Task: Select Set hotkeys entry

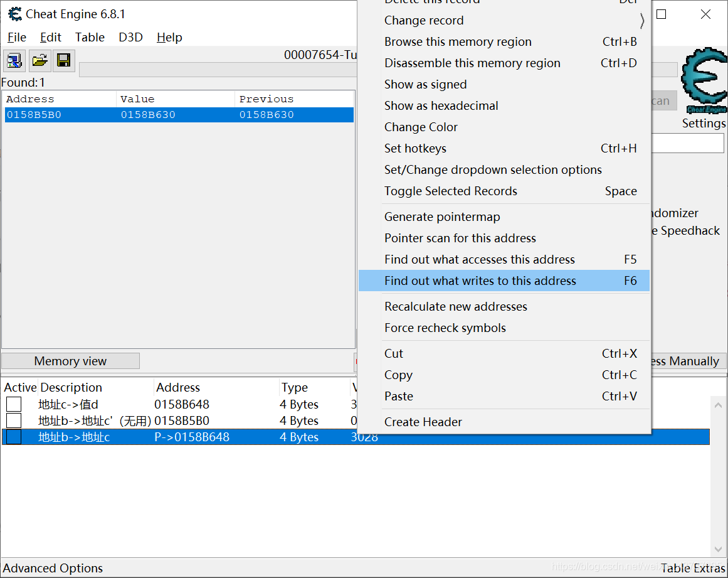Action: pos(504,149)
